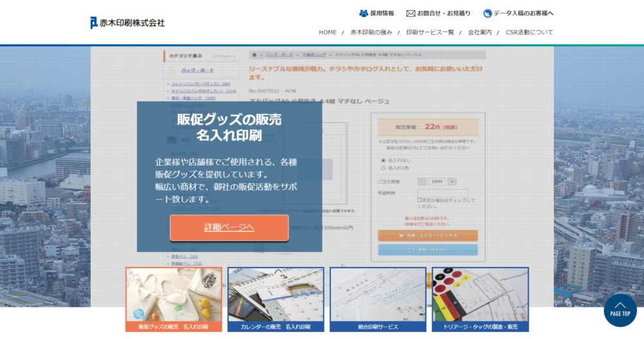Click the round PAGE TOP button

(x=620, y=310)
